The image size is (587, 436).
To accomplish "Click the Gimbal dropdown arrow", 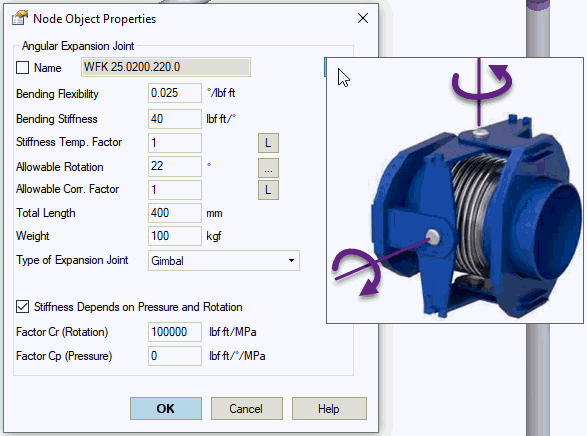I will pyautogui.click(x=291, y=260).
